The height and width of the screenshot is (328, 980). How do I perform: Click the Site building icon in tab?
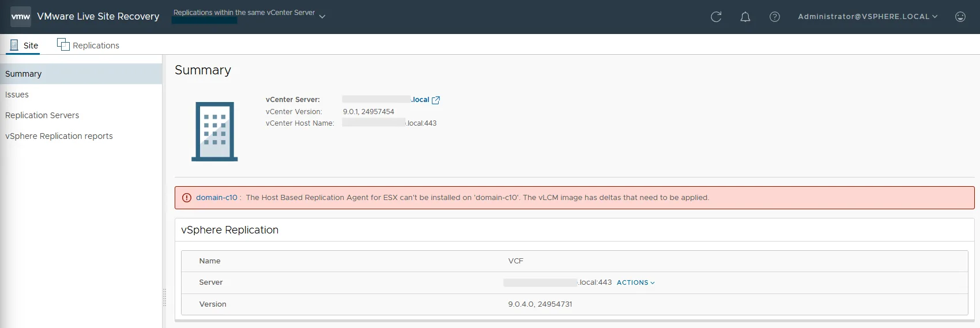coord(14,45)
